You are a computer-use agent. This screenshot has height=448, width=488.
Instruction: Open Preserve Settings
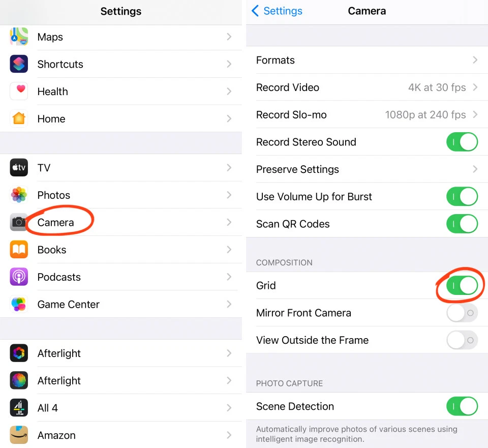pos(366,169)
